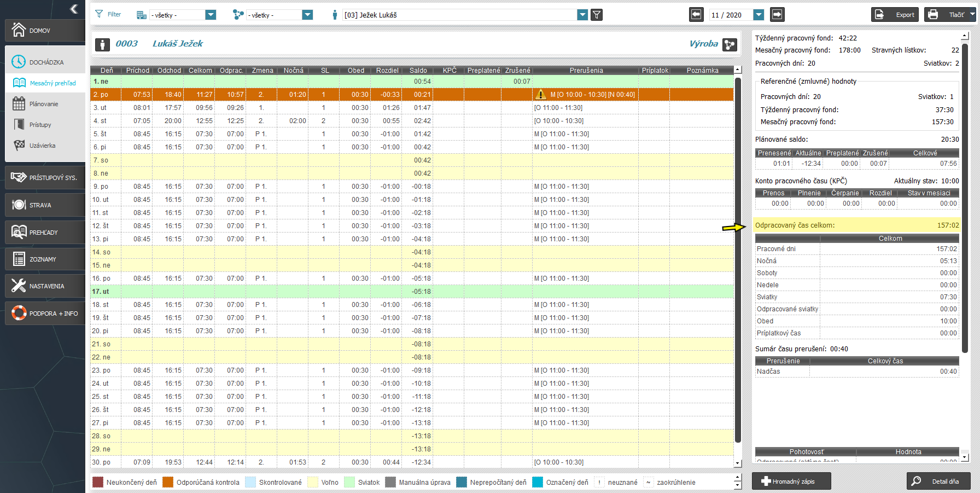This screenshot has width=980, height=493.
Task: Click the person icon before employee field
Action: [x=335, y=15]
